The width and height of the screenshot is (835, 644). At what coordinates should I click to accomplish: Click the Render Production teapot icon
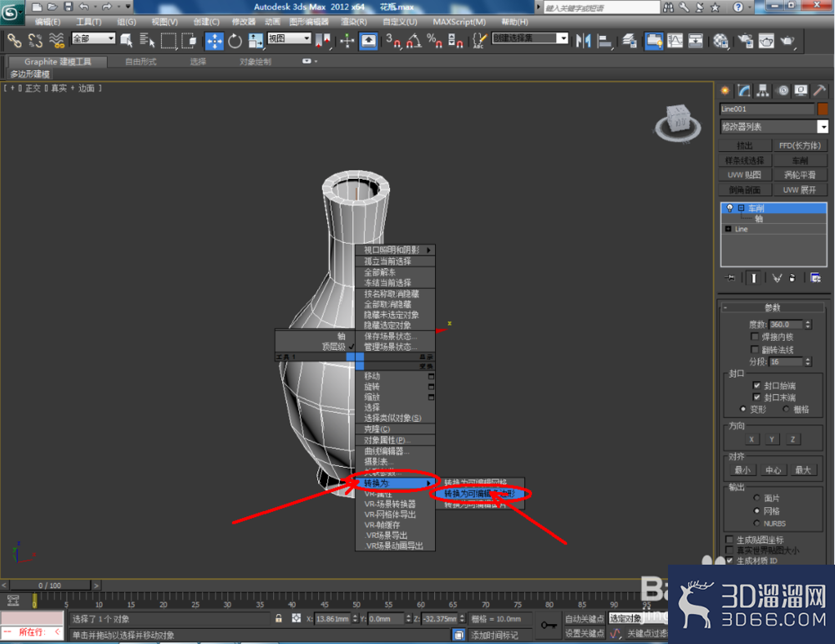[x=787, y=40]
